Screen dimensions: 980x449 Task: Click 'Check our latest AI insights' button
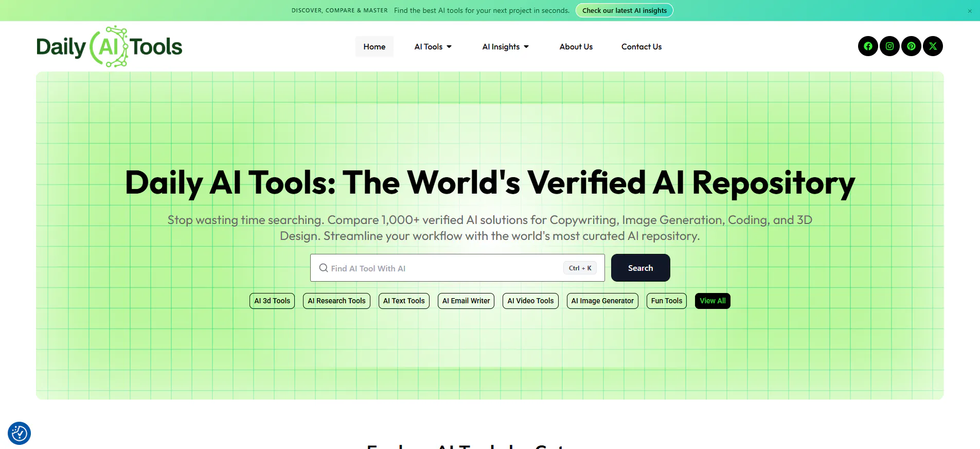pyautogui.click(x=625, y=10)
